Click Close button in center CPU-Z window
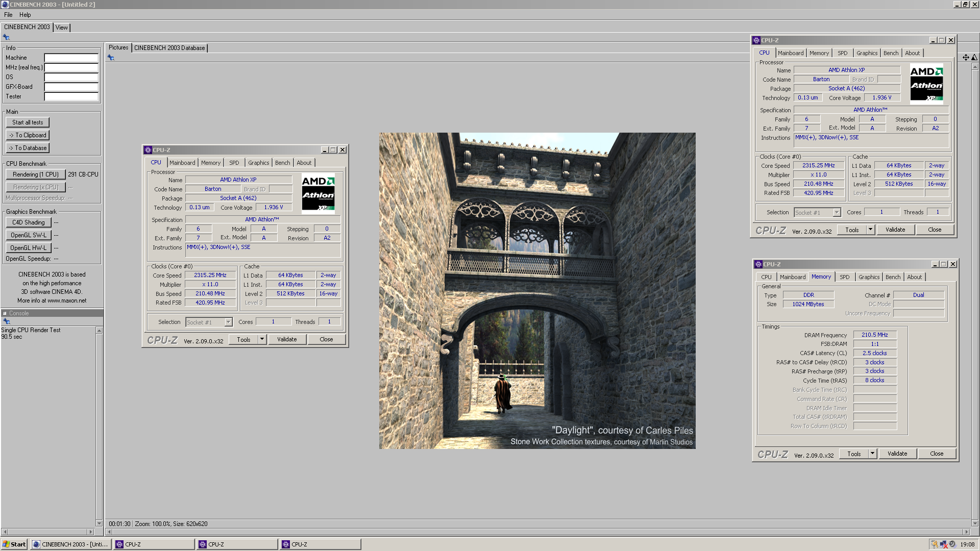This screenshot has width=980, height=551. 326,339
